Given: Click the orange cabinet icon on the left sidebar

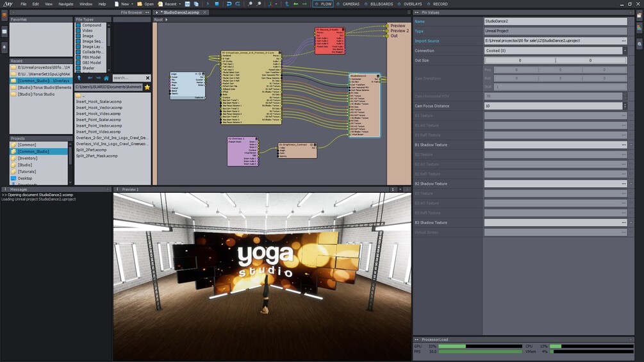Looking at the screenshot, I should coord(4,16).
